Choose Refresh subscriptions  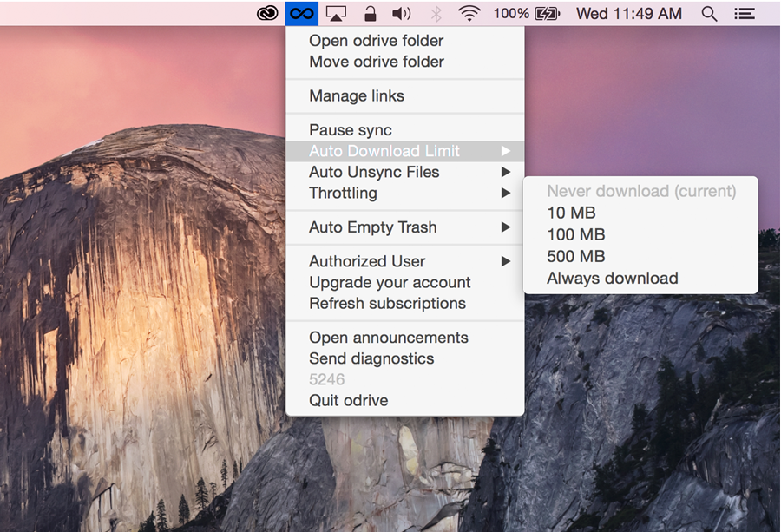tap(405, 304)
